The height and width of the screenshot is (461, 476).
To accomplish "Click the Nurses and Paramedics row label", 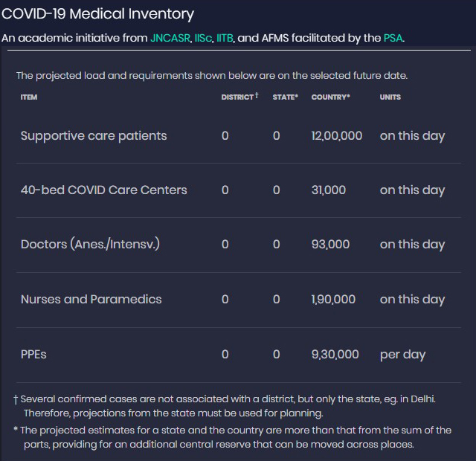I will point(91,300).
